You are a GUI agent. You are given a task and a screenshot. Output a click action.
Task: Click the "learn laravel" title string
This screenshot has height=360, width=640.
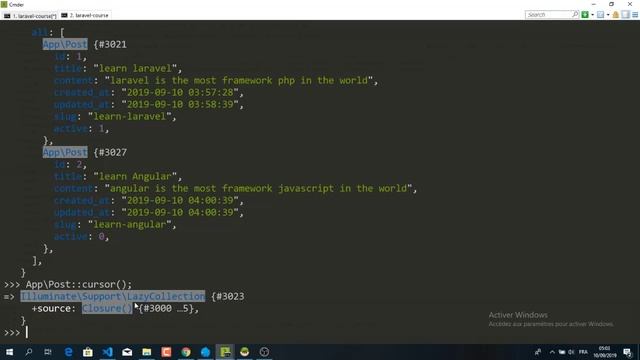pos(135,69)
